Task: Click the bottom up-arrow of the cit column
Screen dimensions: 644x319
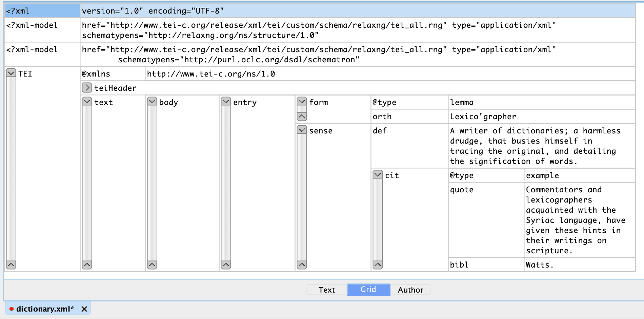Action: [378, 265]
